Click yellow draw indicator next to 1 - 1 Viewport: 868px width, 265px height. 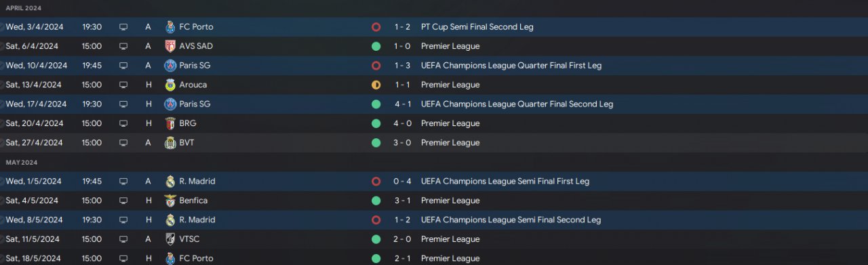pyautogui.click(x=376, y=85)
